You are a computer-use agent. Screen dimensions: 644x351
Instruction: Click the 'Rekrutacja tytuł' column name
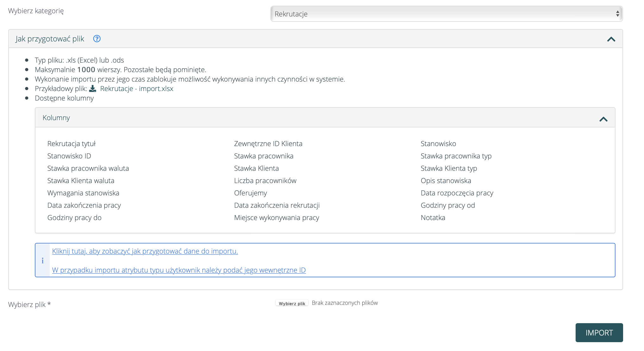pos(71,144)
